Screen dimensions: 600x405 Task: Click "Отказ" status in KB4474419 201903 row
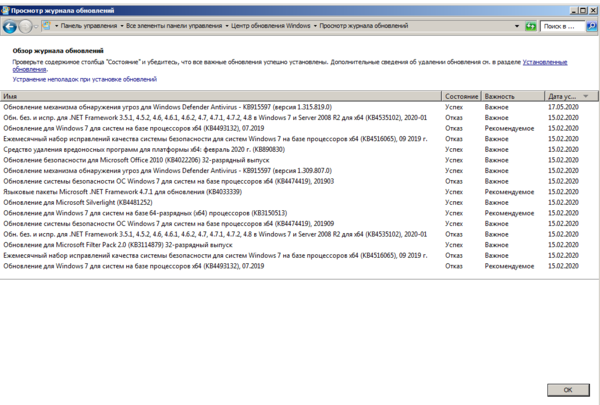(x=454, y=181)
